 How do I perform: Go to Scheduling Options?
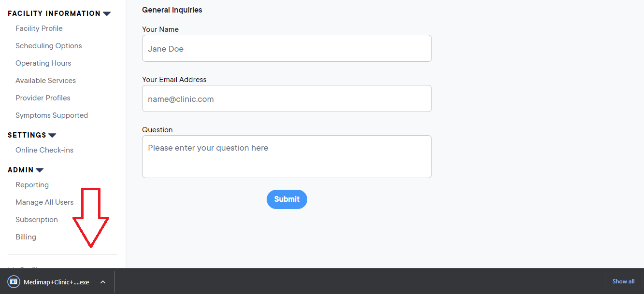(x=49, y=46)
